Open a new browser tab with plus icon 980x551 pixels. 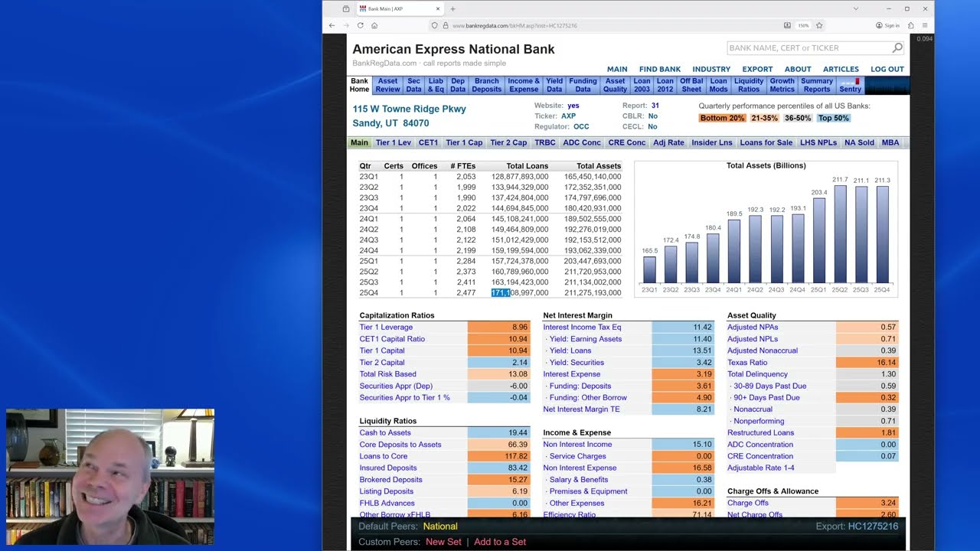pyautogui.click(x=452, y=8)
